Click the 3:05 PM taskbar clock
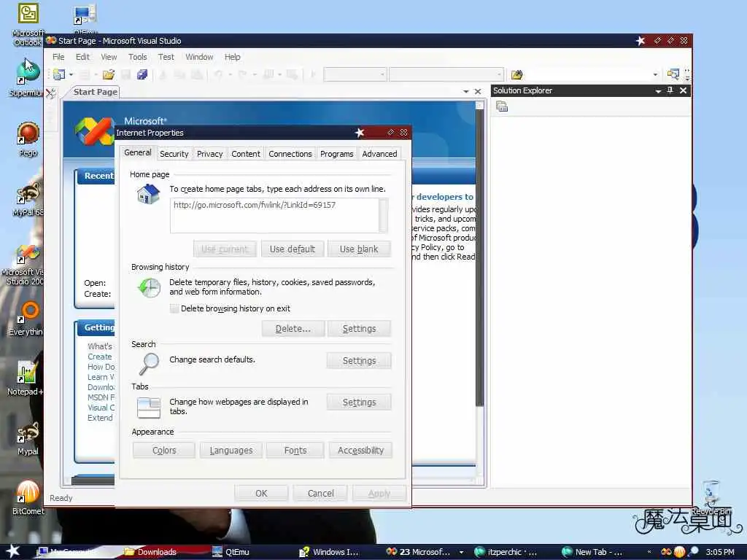 pos(720,552)
